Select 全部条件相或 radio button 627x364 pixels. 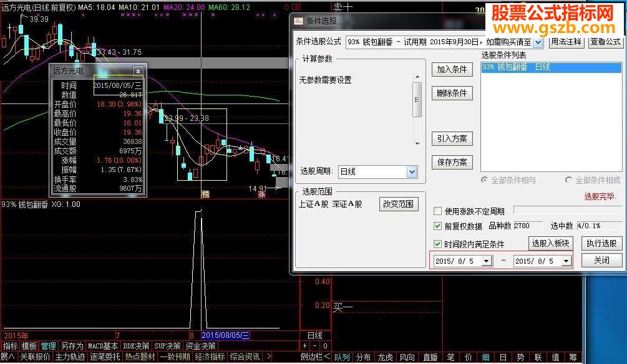pos(568,180)
